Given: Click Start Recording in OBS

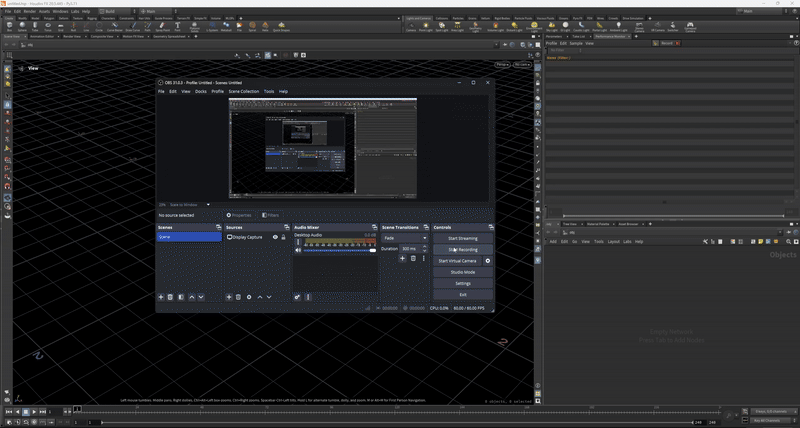Looking at the screenshot, I should [x=463, y=249].
